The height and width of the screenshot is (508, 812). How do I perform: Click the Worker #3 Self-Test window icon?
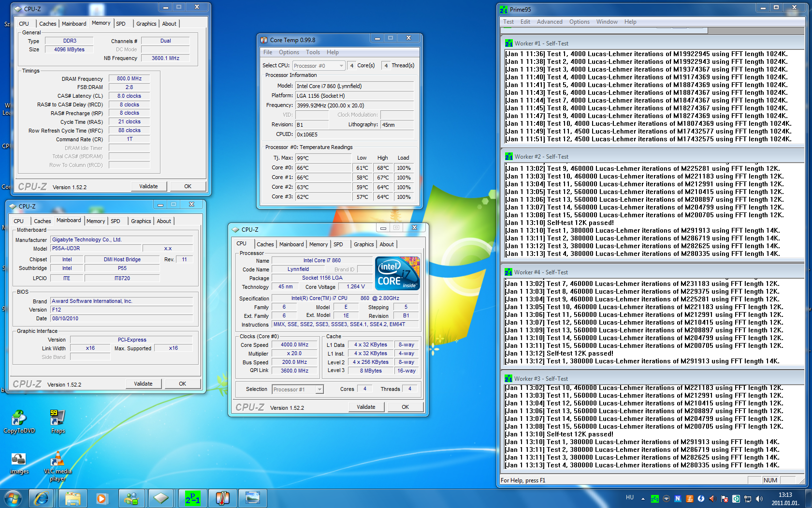(508, 378)
